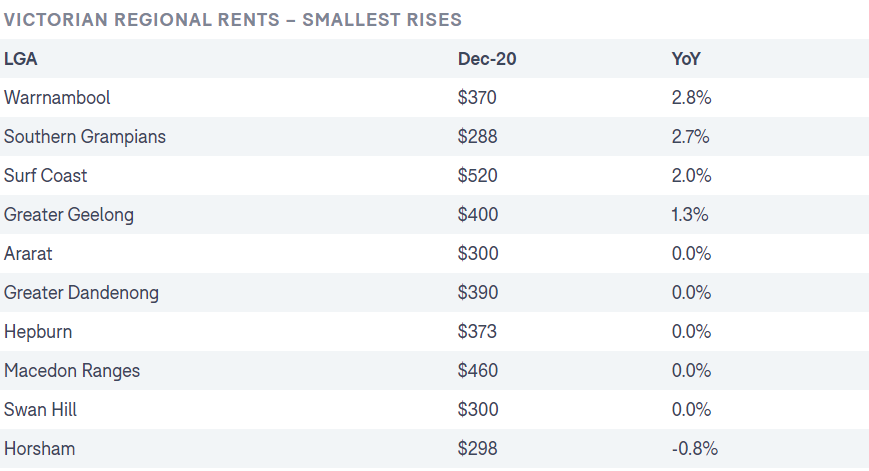The image size is (869, 471).
Task: Click the Swan Hill cell
Action: [40, 409]
